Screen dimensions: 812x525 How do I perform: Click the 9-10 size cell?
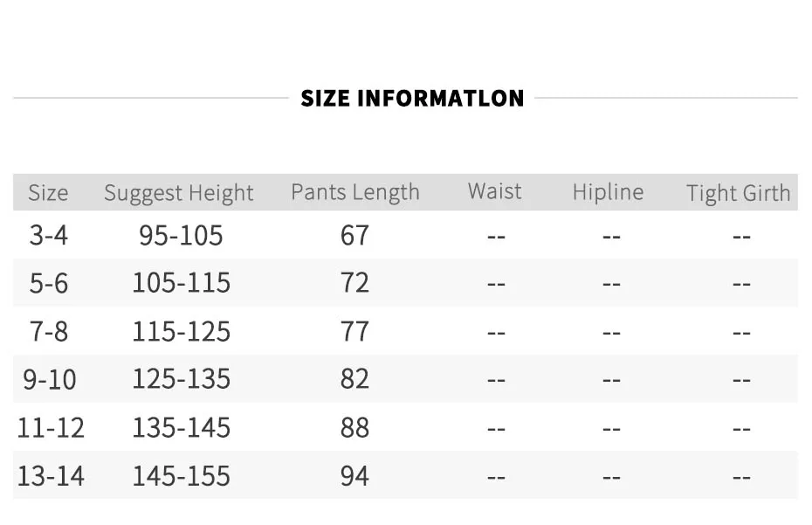[x=50, y=379]
